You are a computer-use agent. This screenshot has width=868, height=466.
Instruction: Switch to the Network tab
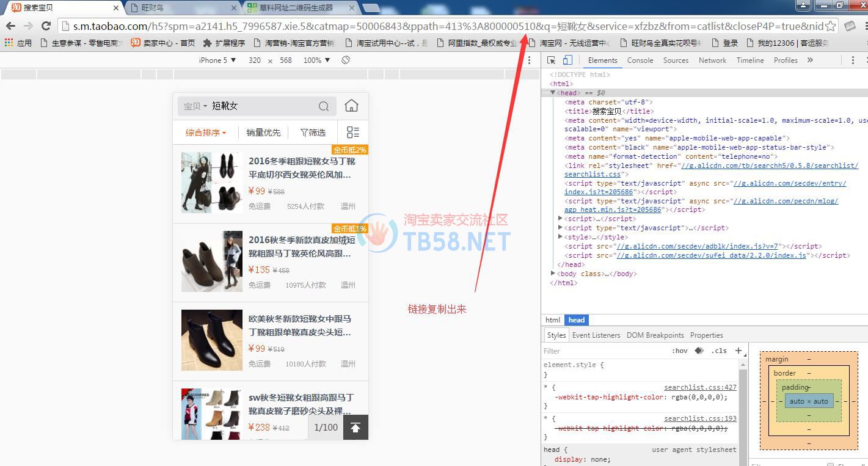[712, 60]
